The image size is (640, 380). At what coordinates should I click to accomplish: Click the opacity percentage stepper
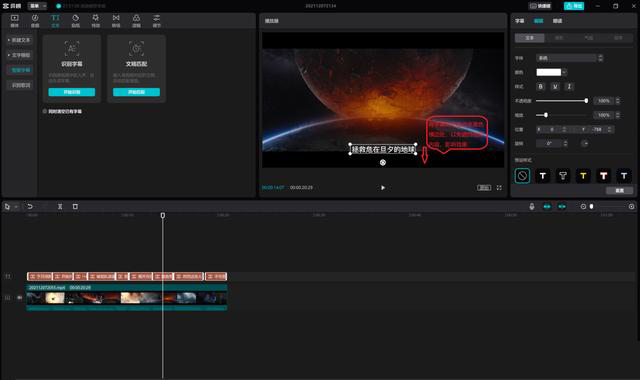coord(618,101)
